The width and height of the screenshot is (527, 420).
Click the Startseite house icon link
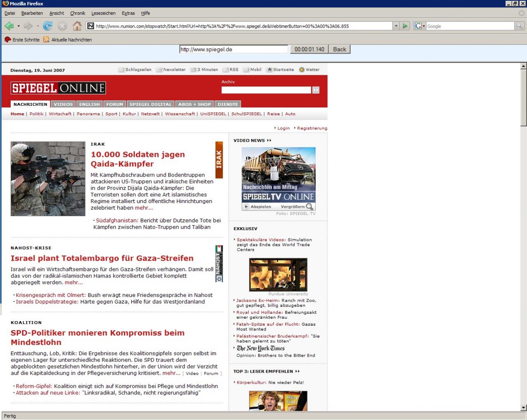click(280, 70)
